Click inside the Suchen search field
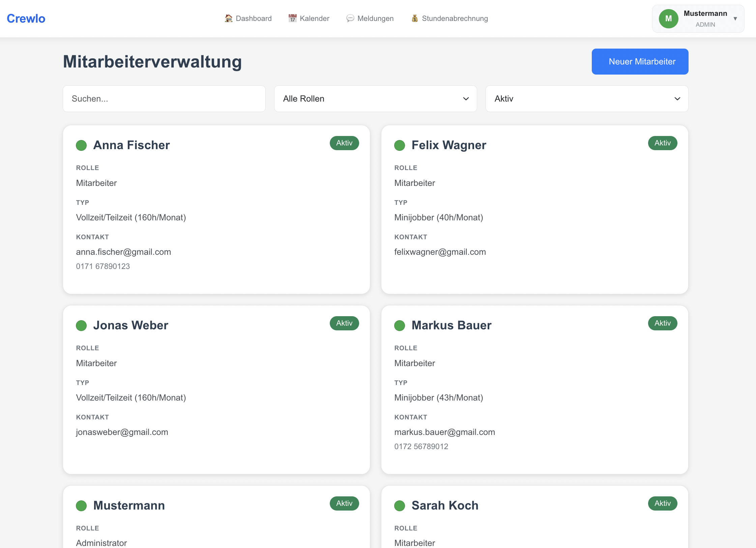Screen dimensions: 756x548 (164, 99)
